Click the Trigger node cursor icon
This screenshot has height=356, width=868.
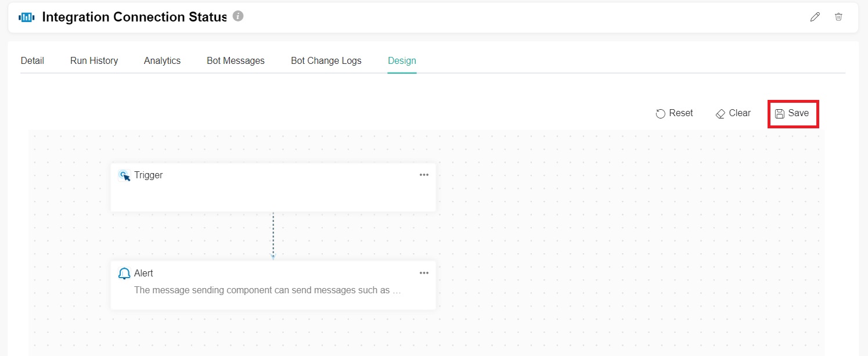(x=124, y=175)
